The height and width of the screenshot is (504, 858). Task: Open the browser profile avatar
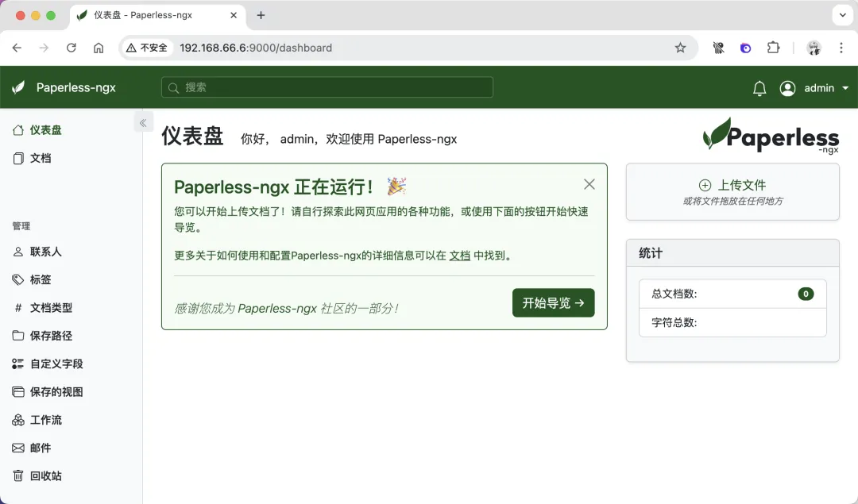pyautogui.click(x=814, y=48)
